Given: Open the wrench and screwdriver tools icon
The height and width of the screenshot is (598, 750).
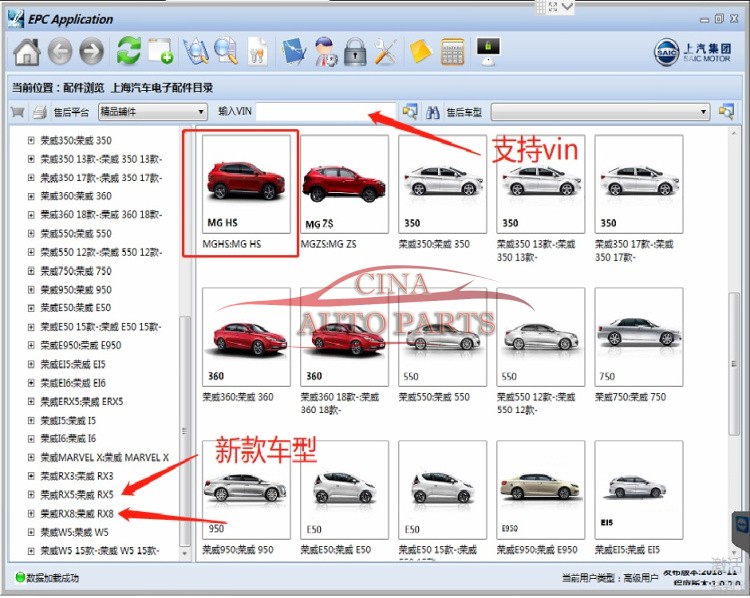Looking at the screenshot, I should (x=387, y=51).
